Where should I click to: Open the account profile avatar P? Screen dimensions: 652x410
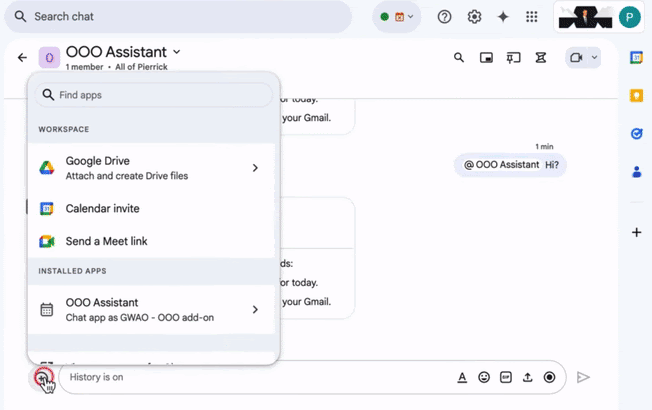630,17
